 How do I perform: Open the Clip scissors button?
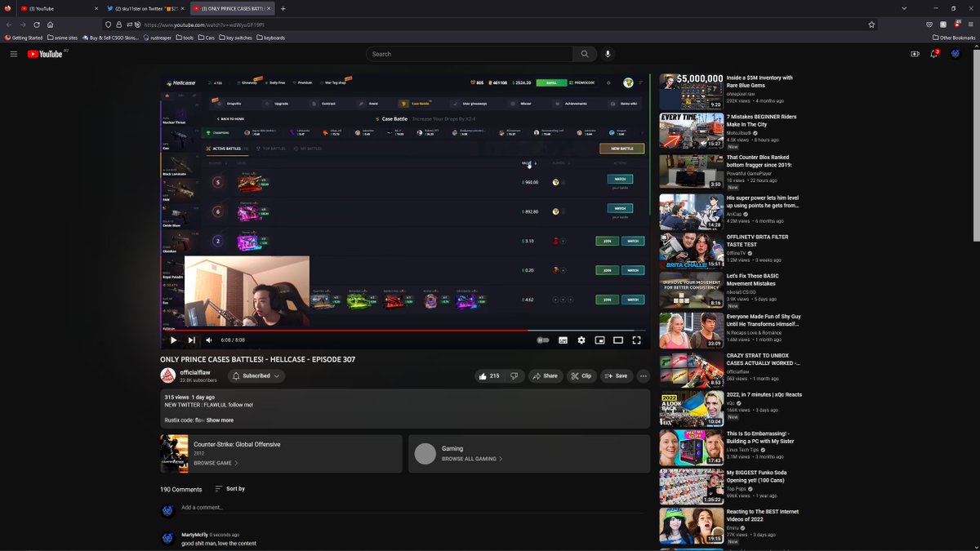coord(581,376)
